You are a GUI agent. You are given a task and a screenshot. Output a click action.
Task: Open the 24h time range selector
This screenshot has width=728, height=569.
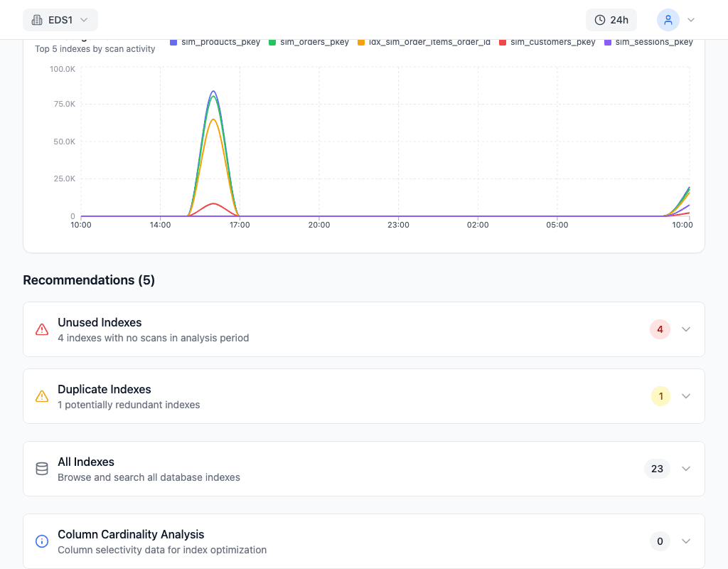[611, 20]
